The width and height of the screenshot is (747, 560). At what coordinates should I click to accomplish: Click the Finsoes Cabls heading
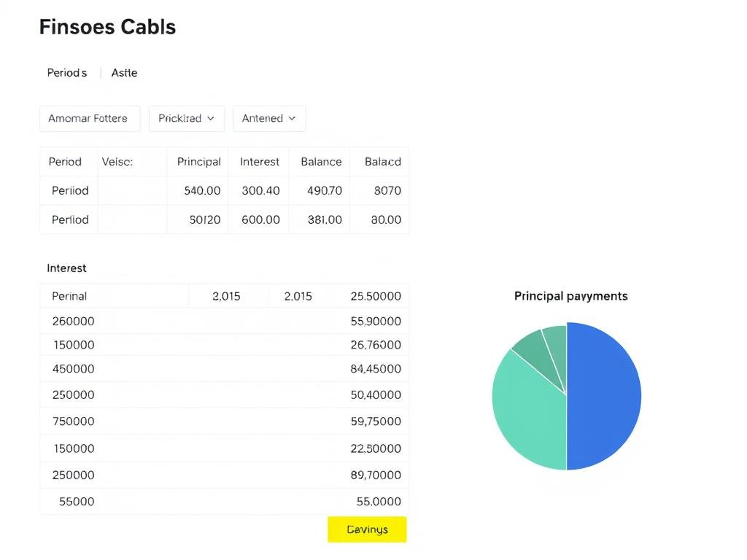[107, 26]
